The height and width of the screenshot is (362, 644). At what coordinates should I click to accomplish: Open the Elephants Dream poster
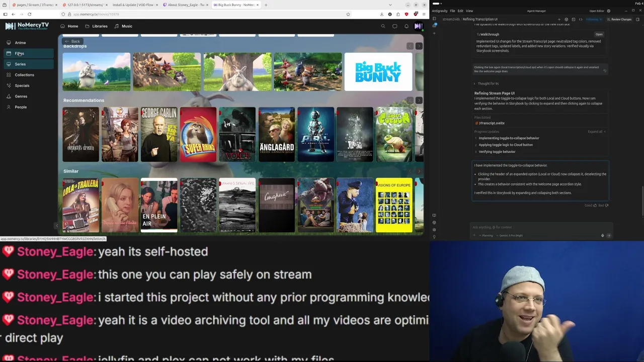point(80,134)
